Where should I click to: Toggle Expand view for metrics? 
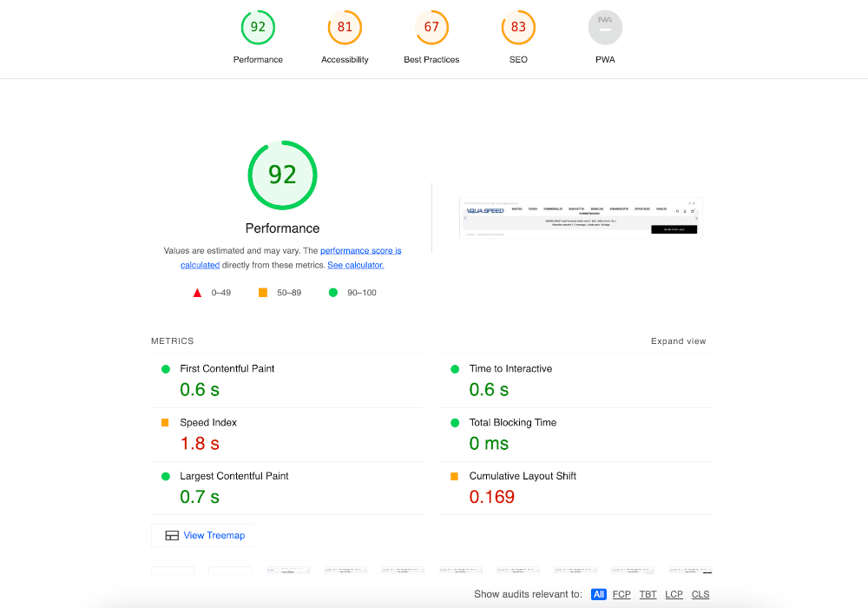678,341
